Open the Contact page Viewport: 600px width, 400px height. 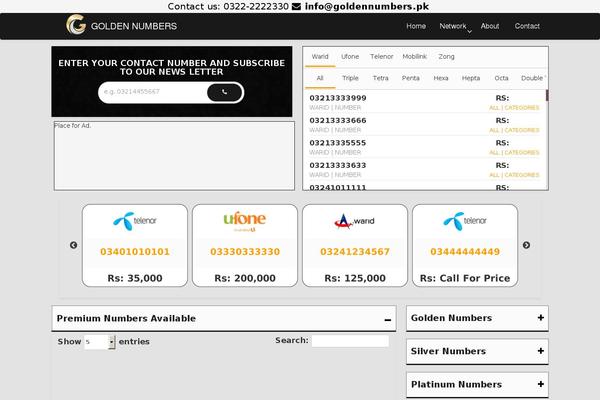(527, 26)
